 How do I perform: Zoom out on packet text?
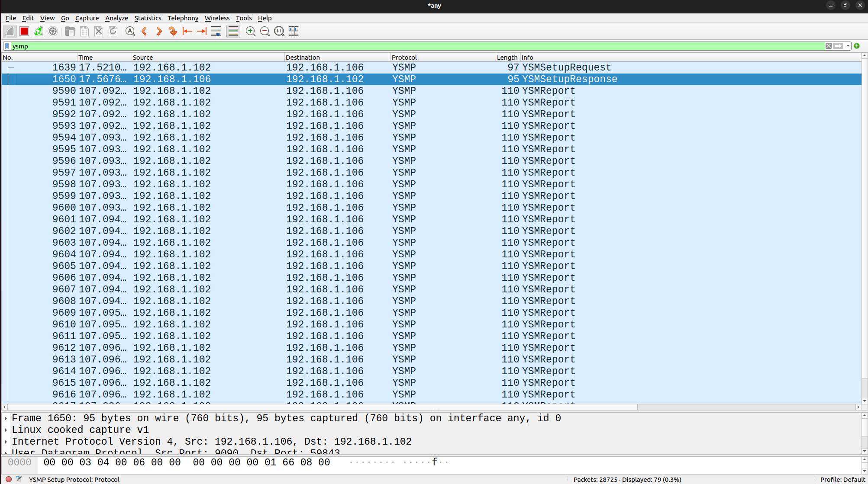click(x=265, y=31)
